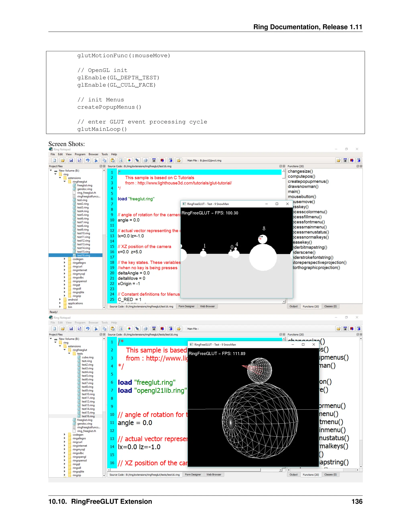Click the New file icon in the upper Ring Notepad toolbar
The image size is (411, 532).
tap(55, 160)
